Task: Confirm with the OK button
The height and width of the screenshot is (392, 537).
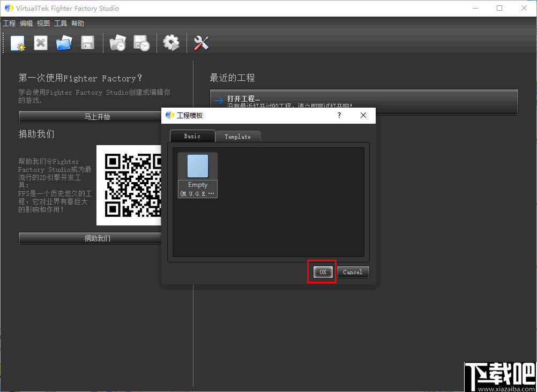Action: (323, 272)
